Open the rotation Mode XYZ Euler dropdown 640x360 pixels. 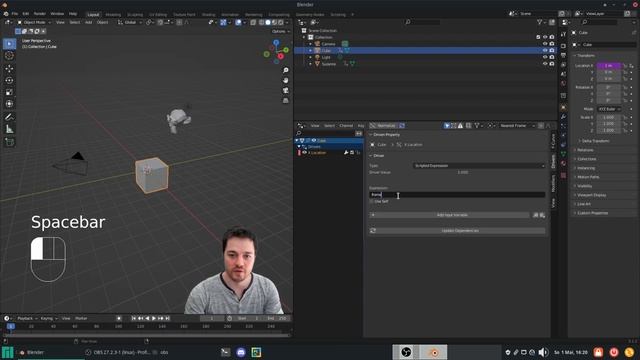coord(609,109)
